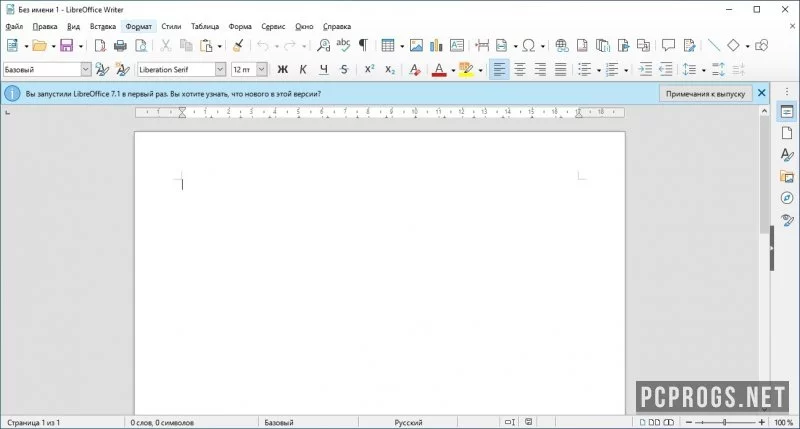Viewport: 800px width, 429px height.
Task: Open the Таблица menu
Action: 205,27
